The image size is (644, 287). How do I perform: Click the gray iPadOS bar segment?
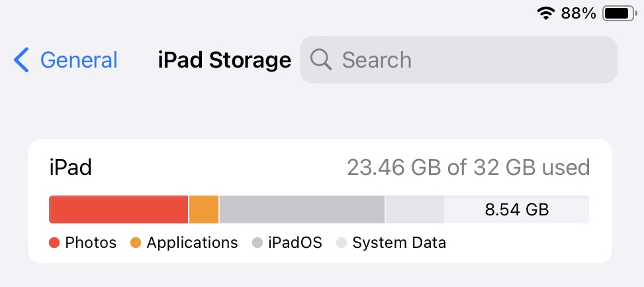[302, 209]
